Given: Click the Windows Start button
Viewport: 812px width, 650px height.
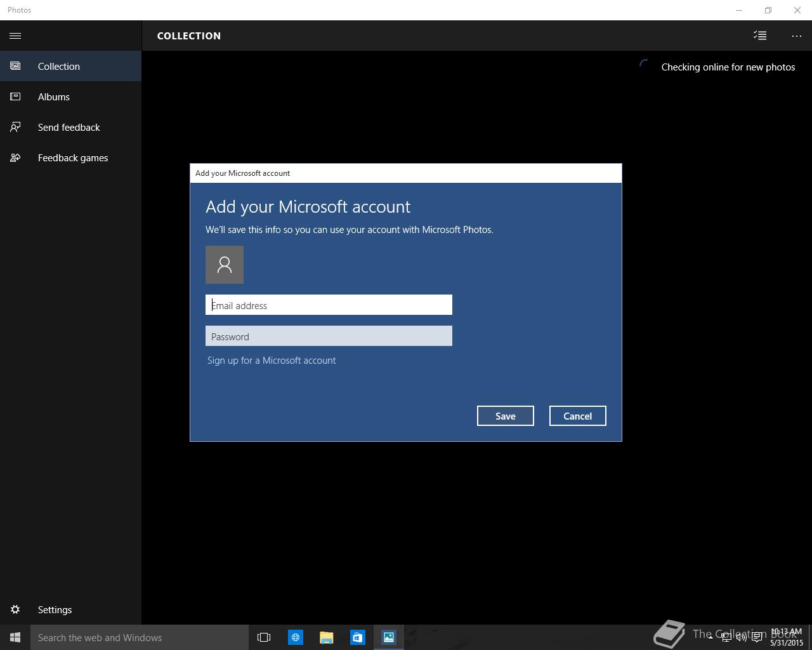Looking at the screenshot, I should point(15,637).
